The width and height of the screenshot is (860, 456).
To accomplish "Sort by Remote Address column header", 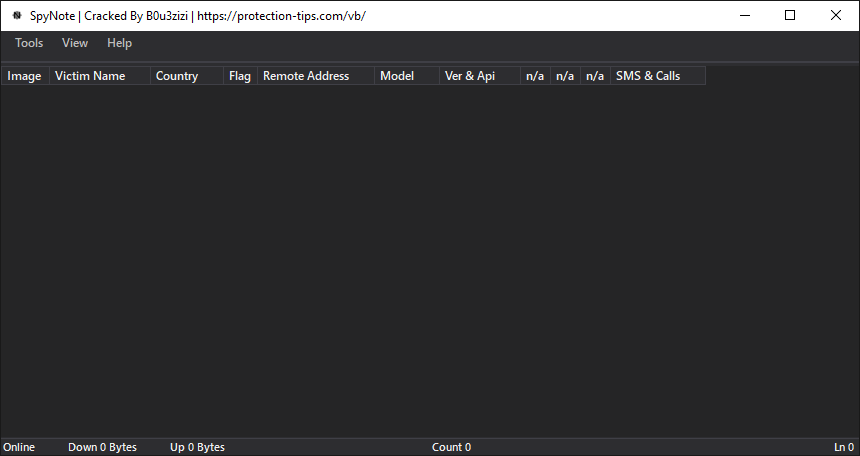I will [x=315, y=76].
